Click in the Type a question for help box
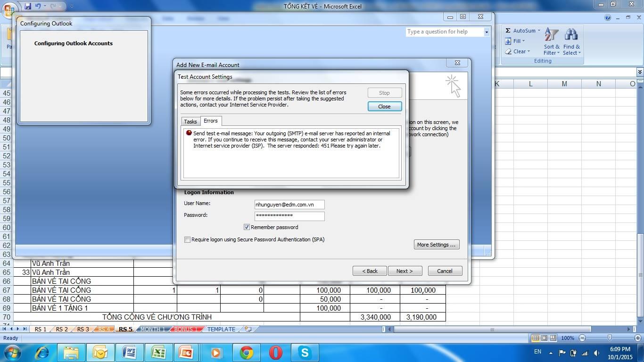 pyautogui.click(x=445, y=32)
